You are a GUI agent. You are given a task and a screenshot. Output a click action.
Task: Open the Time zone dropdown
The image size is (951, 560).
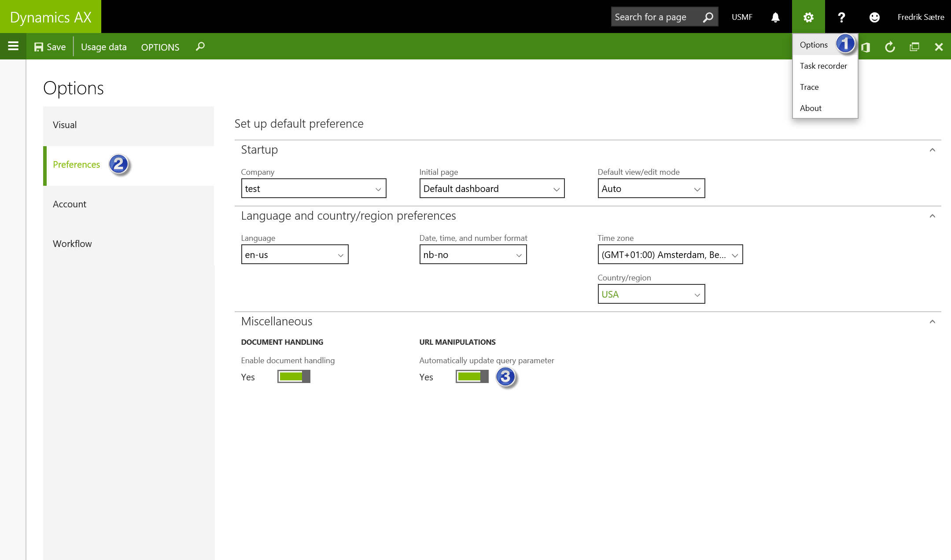click(670, 254)
